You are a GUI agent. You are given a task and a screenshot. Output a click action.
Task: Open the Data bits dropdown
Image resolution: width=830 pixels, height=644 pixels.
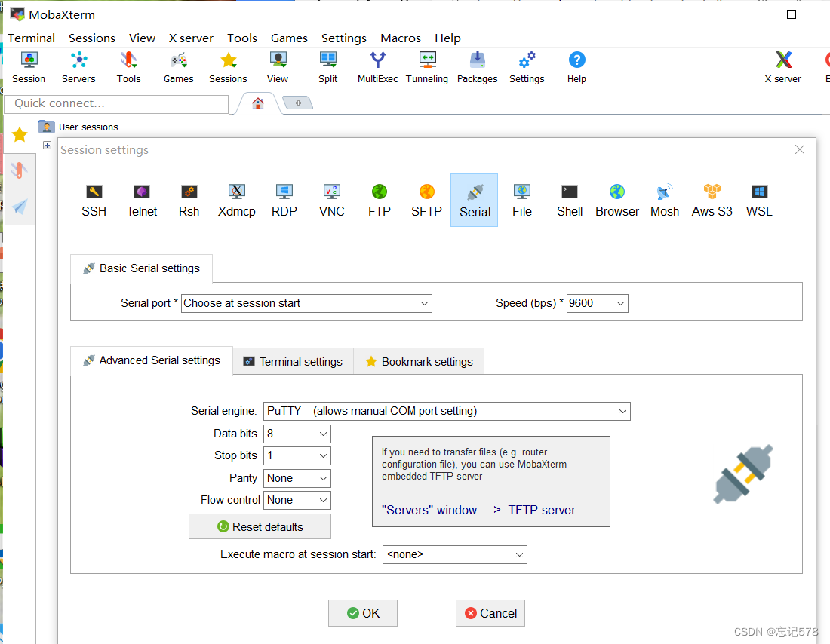click(297, 434)
